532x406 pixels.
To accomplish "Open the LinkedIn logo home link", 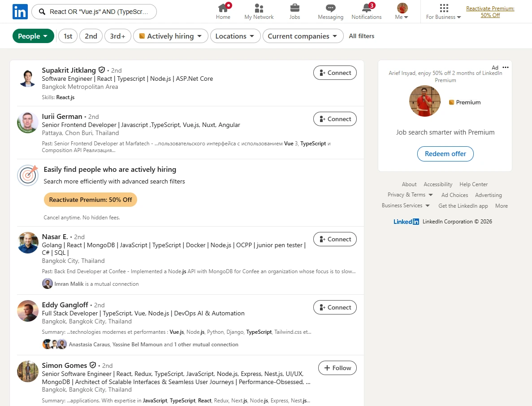I will (x=20, y=12).
